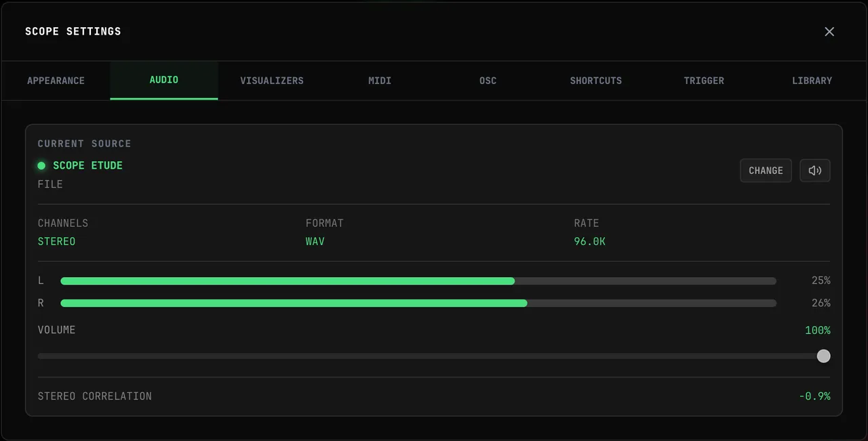Image resolution: width=868 pixels, height=441 pixels.
Task: Click the Change source button
Action: [766, 171]
